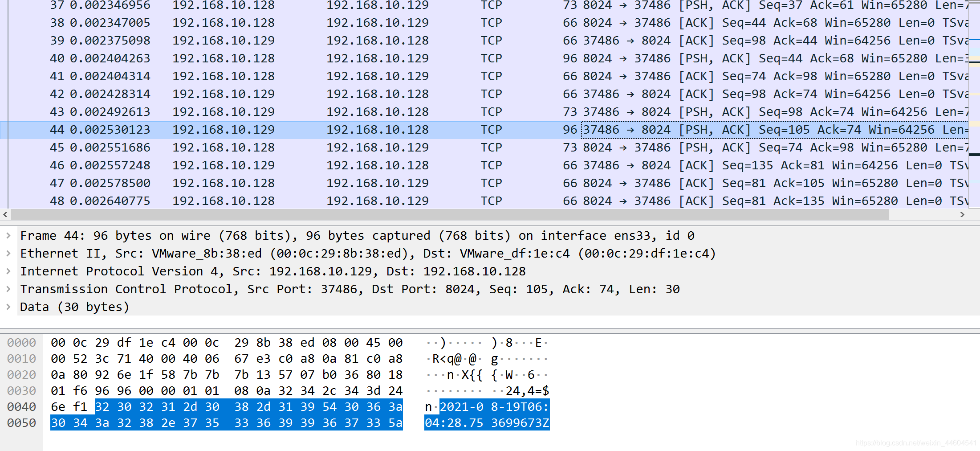This screenshot has width=980, height=451.
Task: Expand the Frame 44 details row
Action: (8, 236)
